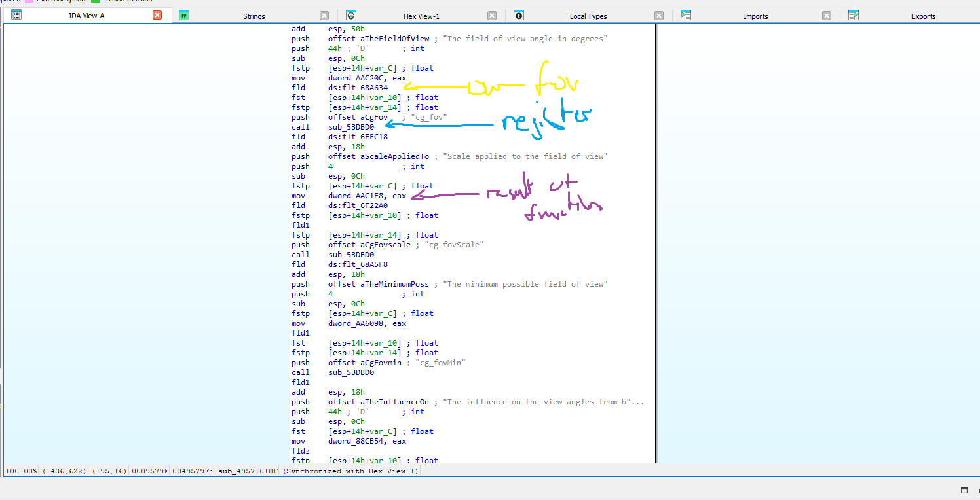Switch to the Hex View-1 tab
The width and height of the screenshot is (980, 500).
point(422,16)
